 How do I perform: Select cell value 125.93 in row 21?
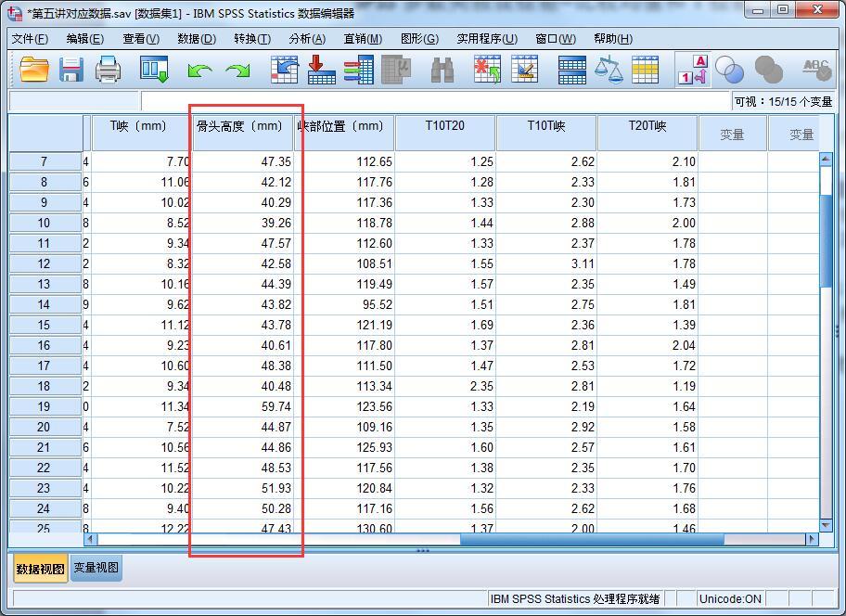[x=344, y=448]
